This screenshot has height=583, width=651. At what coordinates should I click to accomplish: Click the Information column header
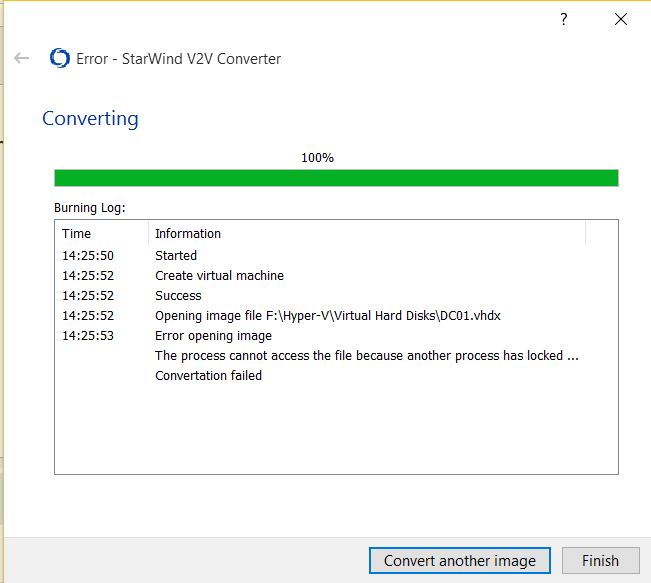pos(367,233)
